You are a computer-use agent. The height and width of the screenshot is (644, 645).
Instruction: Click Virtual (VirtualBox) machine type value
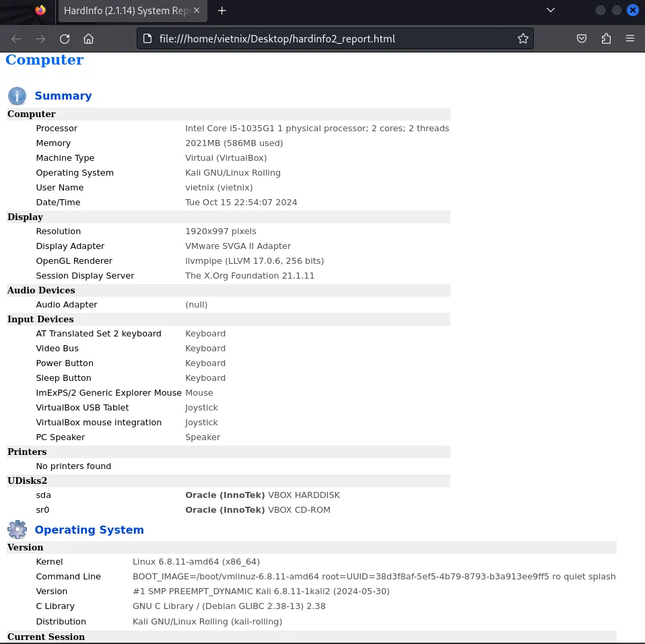coord(226,158)
